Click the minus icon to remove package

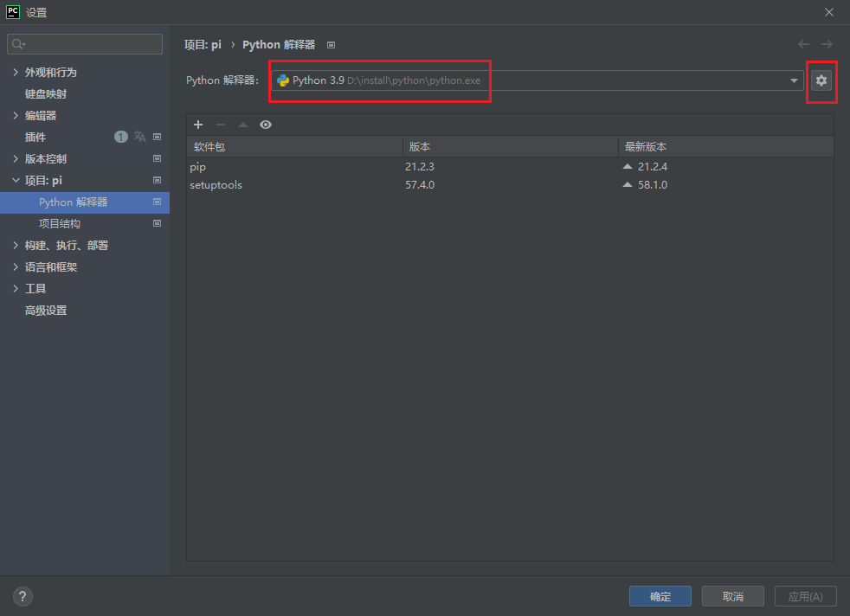coord(221,125)
